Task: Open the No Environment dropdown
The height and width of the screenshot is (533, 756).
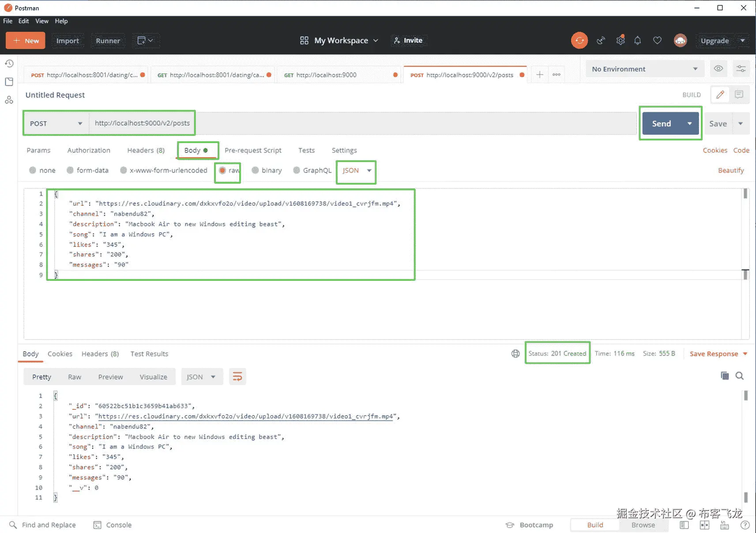Action: point(645,69)
